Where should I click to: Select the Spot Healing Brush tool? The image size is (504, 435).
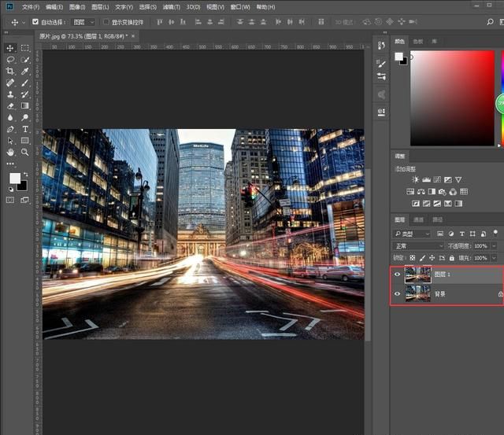coord(10,83)
